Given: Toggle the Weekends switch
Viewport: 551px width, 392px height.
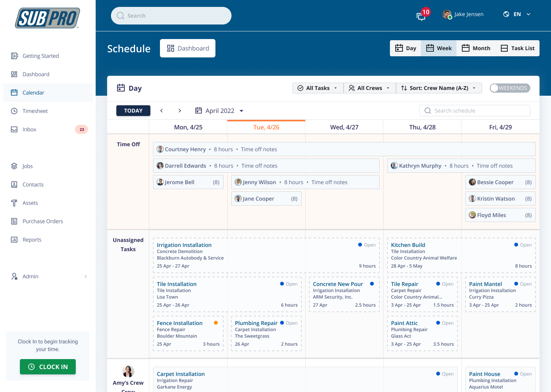Looking at the screenshot, I should (x=510, y=88).
